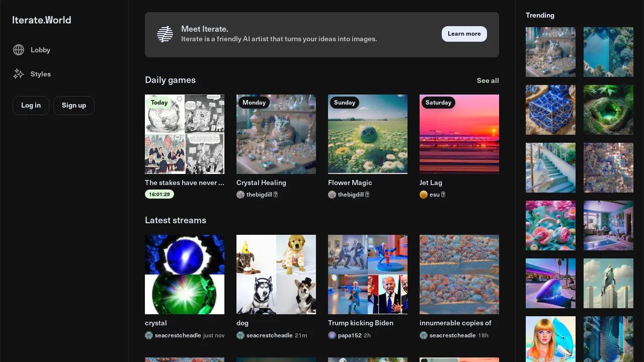
Task: Open today's daily game thumbnail
Action: [x=185, y=134]
